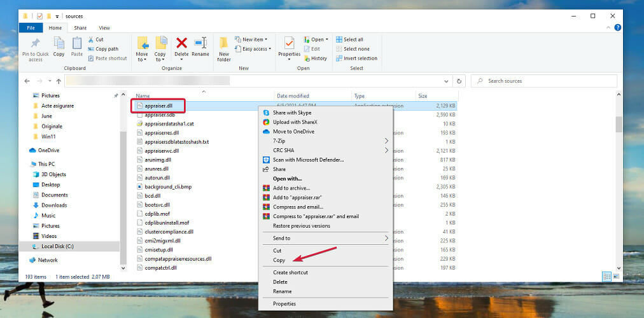Click the ribbon Delete red X icon
Image resolution: width=644 pixels, height=318 pixels.
tap(181, 43)
